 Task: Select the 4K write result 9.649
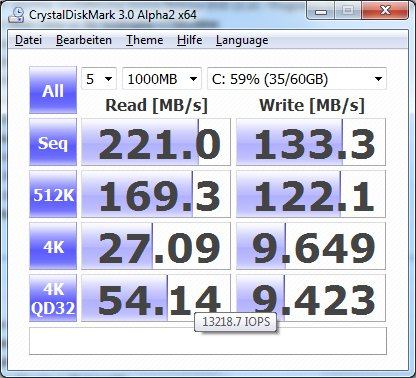[311, 246]
